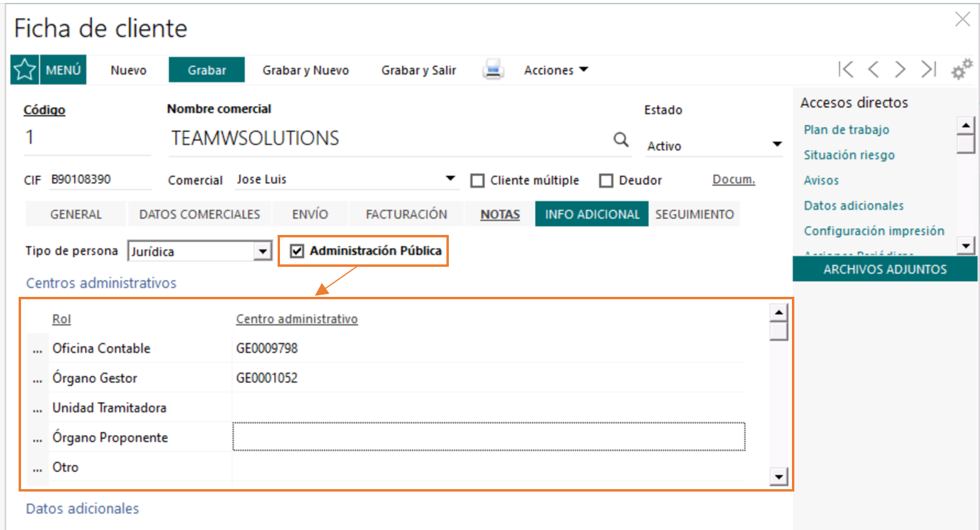Image resolution: width=980 pixels, height=530 pixels.
Task: Enable the Cliente múltiple checkbox
Action: [478, 181]
